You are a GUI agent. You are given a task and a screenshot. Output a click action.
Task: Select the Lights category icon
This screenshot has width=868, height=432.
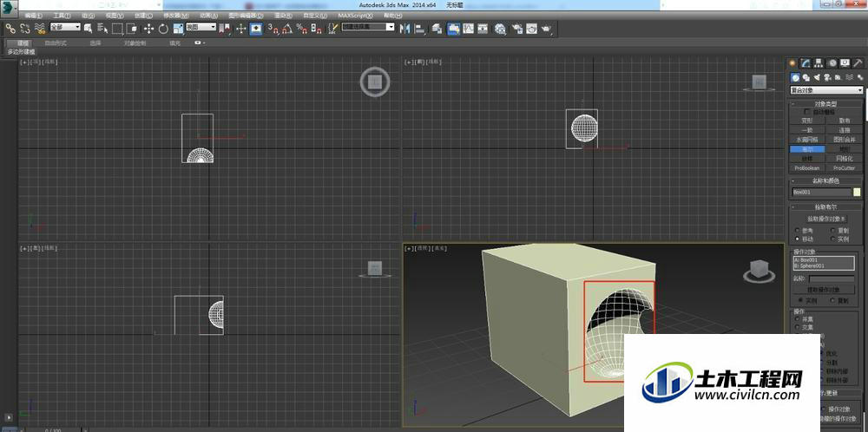click(x=817, y=77)
